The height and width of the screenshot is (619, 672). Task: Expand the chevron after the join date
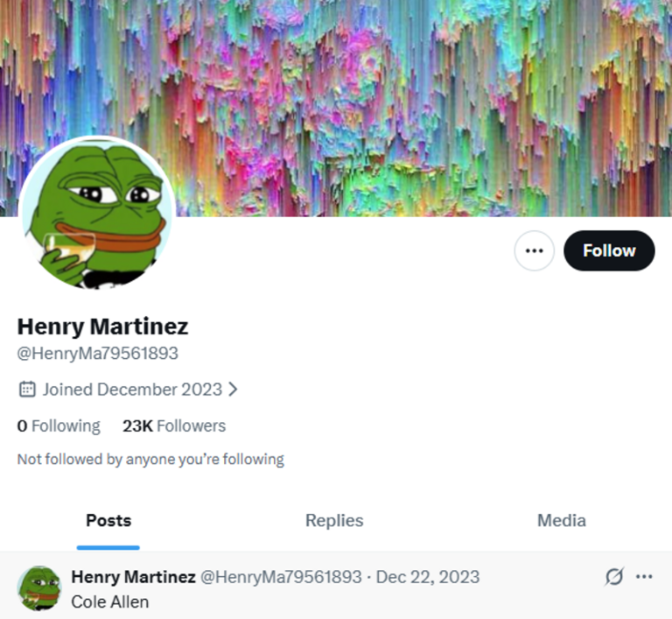(233, 390)
